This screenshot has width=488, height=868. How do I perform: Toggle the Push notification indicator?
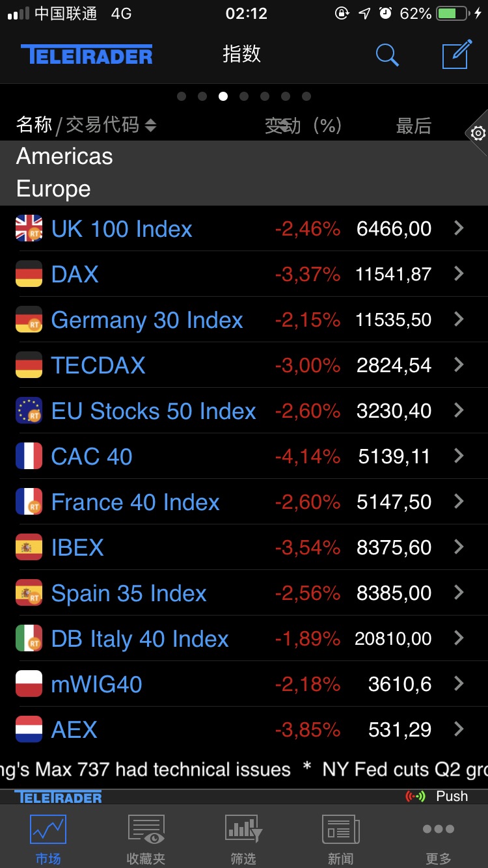(x=437, y=796)
